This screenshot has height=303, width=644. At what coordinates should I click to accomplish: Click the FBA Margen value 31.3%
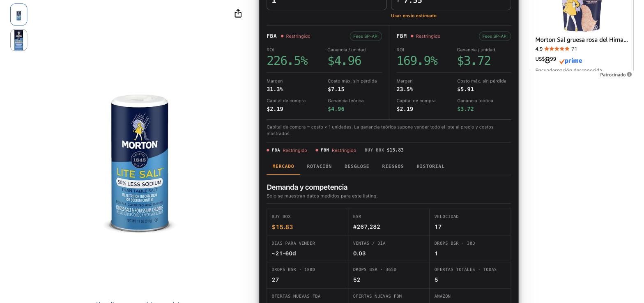tap(275, 89)
